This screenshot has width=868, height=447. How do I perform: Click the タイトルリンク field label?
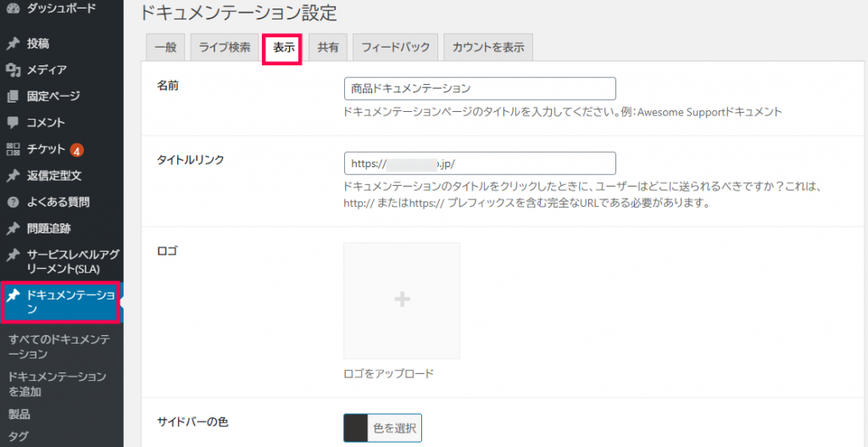(191, 159)
